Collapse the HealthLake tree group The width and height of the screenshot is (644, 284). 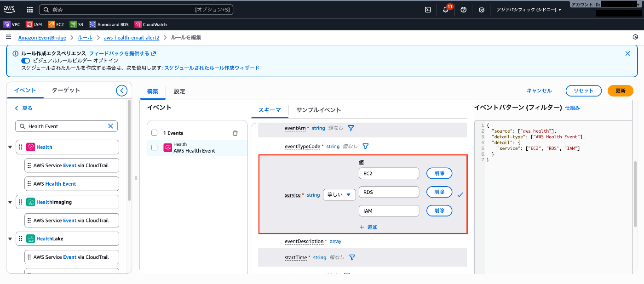point(10,239)
